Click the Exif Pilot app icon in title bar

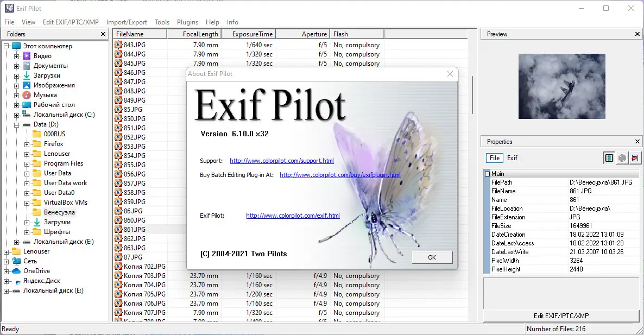9,8
